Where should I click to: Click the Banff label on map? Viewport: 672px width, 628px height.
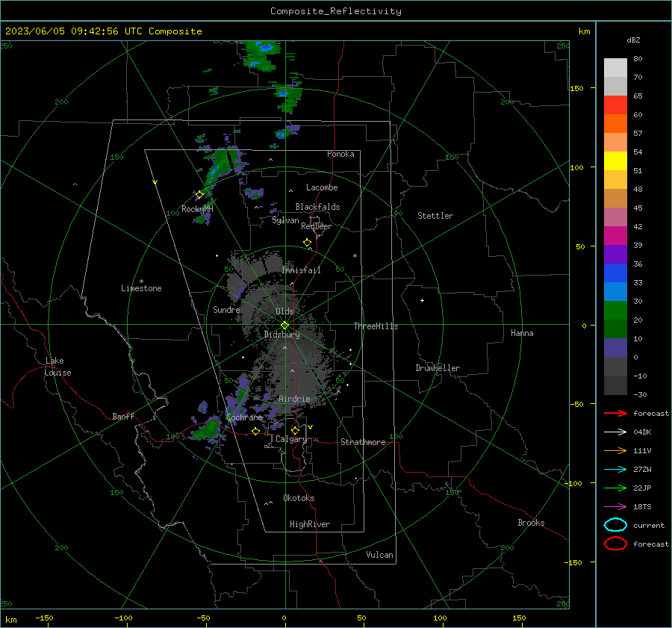[123, 416]
